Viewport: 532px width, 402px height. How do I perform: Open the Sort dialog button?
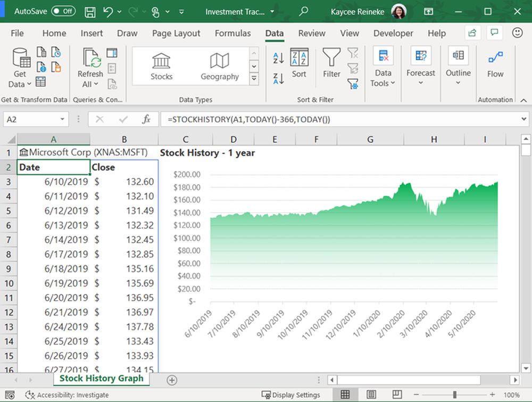[299, 63]
